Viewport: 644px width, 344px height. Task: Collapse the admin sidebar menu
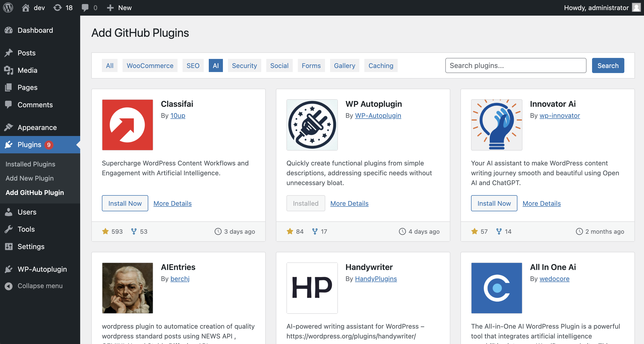[x=40, y=286]
